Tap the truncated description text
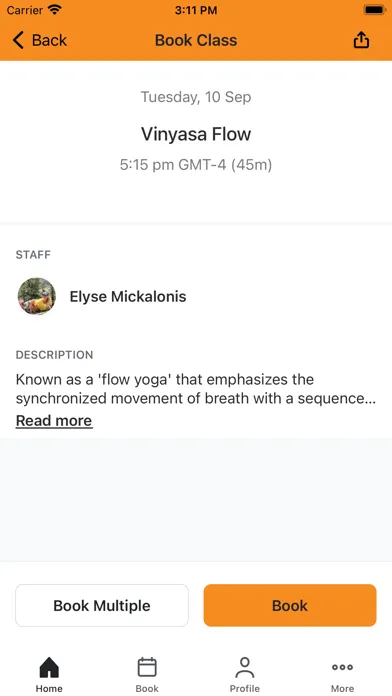Image resolution: width=392 pixels, height=696 pixels. [x=196, y=389]
